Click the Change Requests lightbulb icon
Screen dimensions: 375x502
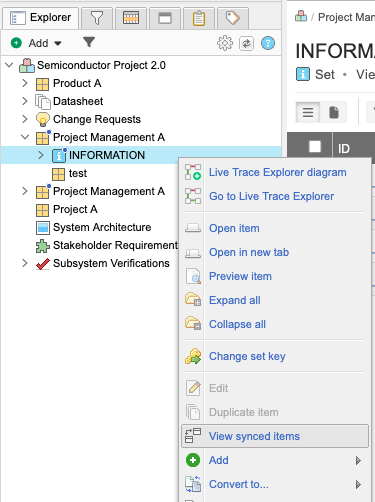point(43,120)
